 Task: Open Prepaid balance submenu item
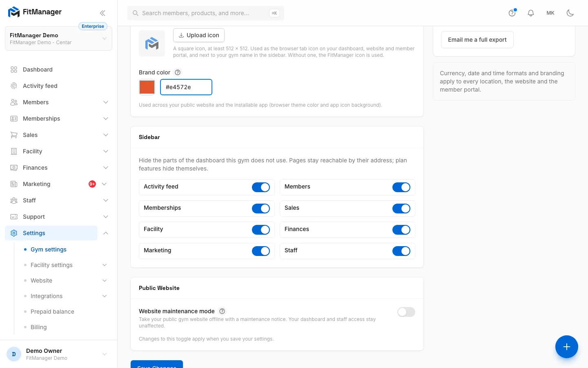click(52, 312)
